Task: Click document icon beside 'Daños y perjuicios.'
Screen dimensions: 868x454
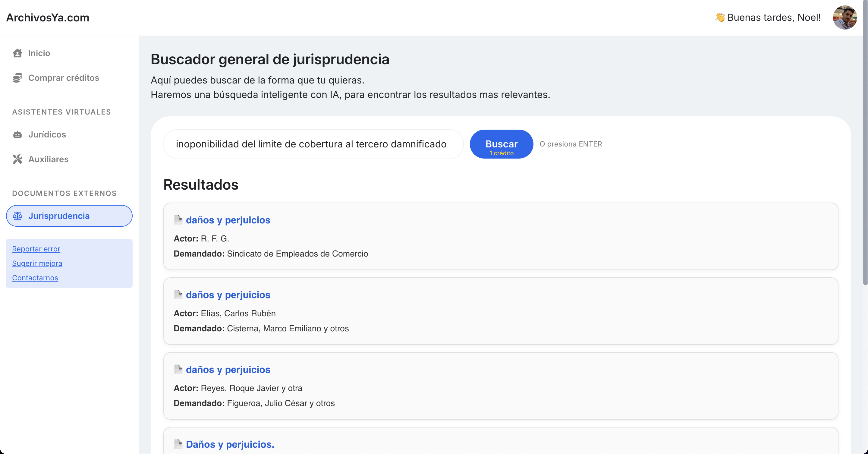Action: click(x=178, y=444)
